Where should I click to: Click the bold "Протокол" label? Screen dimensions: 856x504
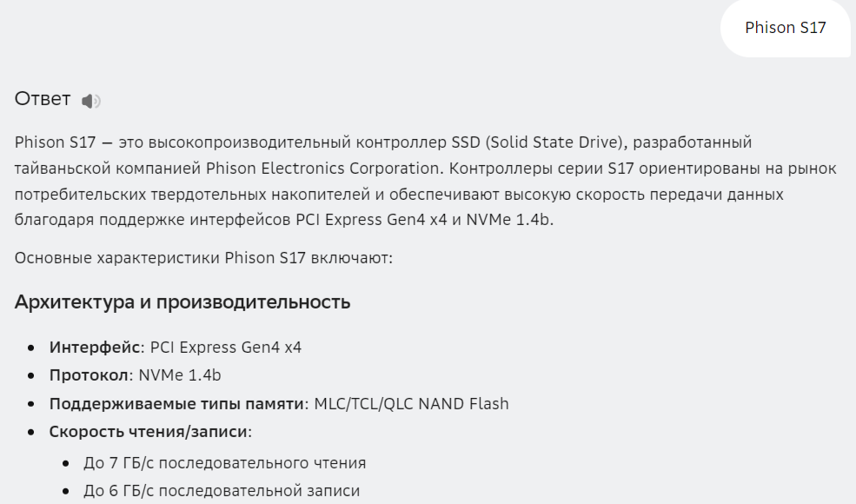pyautogui.click(x=89, y=375)
